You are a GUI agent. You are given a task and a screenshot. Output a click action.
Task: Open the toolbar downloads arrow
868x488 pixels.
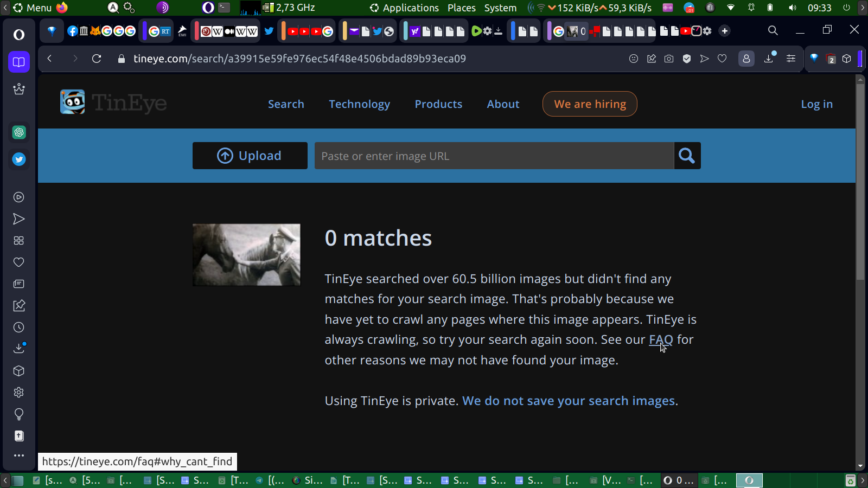[769, 58]
